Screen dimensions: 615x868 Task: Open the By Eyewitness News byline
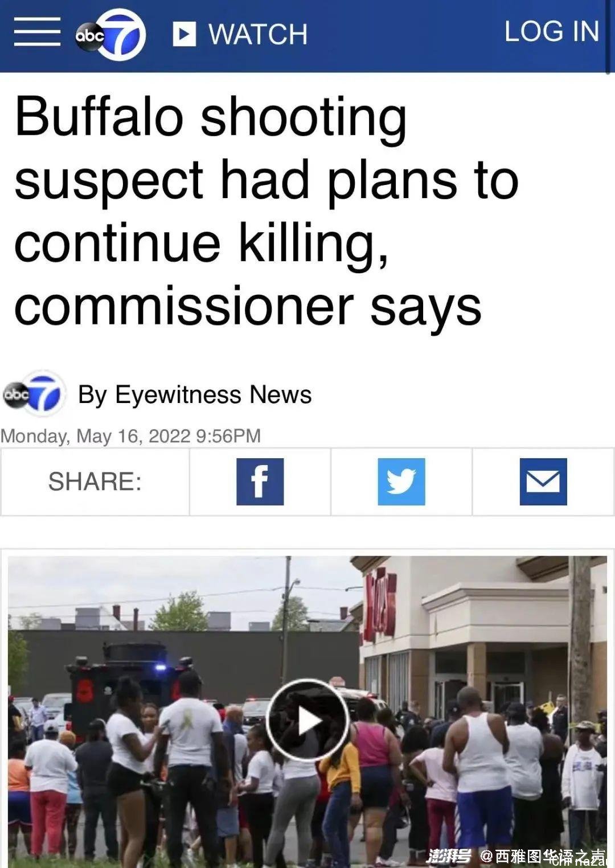pyautogui.click(x=195, y=394)
